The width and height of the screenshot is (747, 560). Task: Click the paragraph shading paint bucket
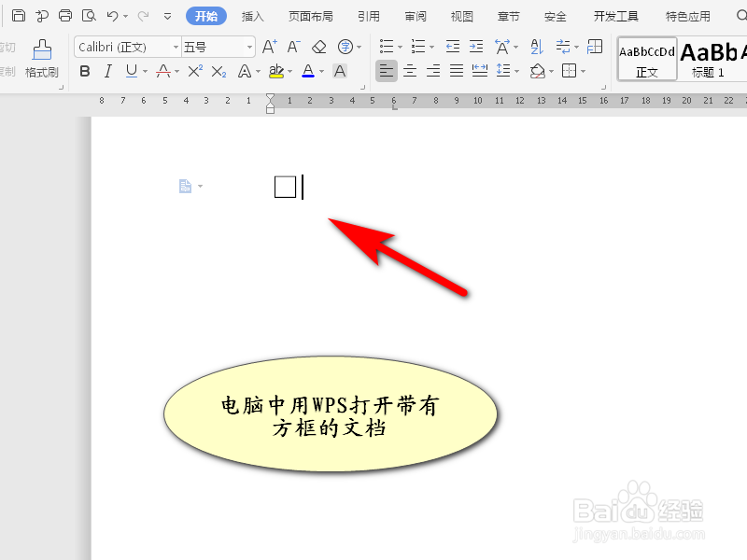(538, 72)
